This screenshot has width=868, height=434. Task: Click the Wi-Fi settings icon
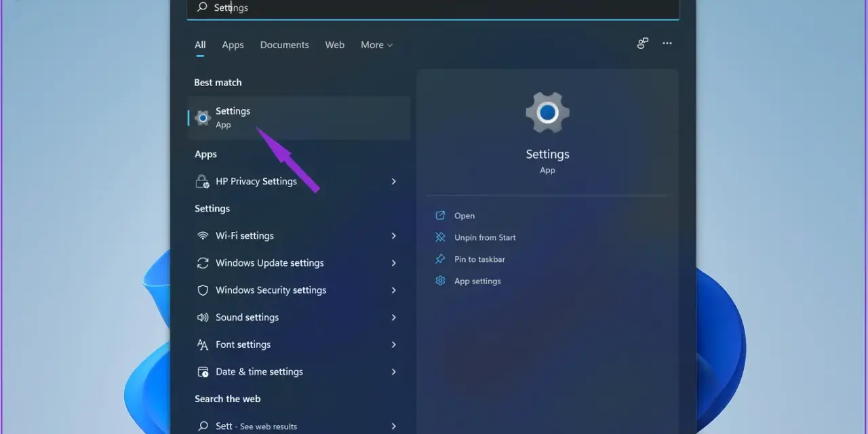tap(202, 236)
